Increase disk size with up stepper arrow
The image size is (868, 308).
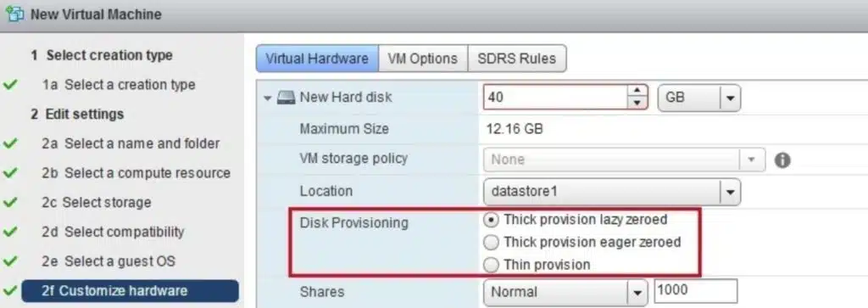637,92
